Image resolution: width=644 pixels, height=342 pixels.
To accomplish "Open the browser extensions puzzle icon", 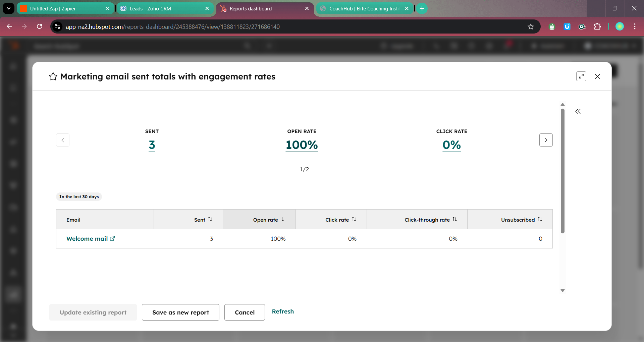I will 597,26.
